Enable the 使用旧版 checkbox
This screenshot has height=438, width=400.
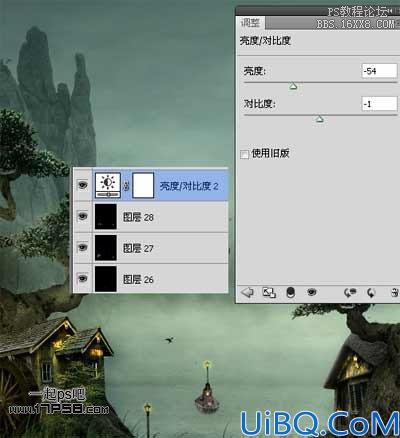(x=244, y=154)
